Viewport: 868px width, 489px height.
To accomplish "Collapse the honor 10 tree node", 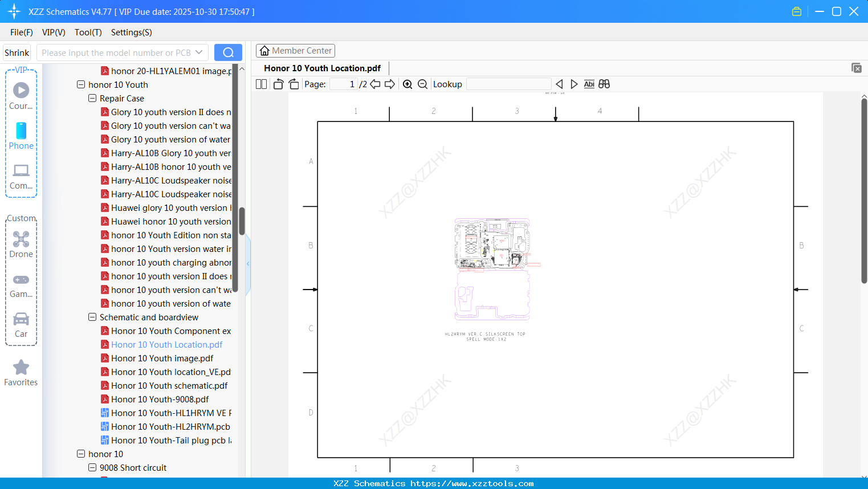I will (81, 454).
